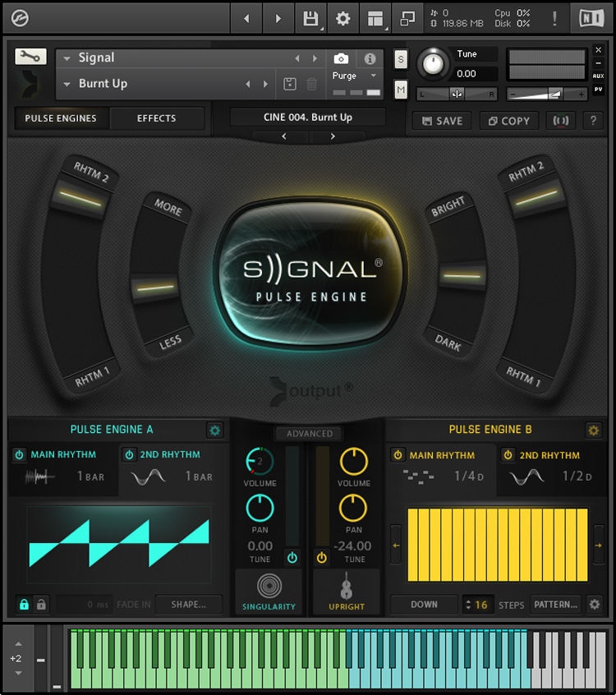Open the DOWN direction selector
The width and height of the screenshot is (616, 695).
point(424,605)
